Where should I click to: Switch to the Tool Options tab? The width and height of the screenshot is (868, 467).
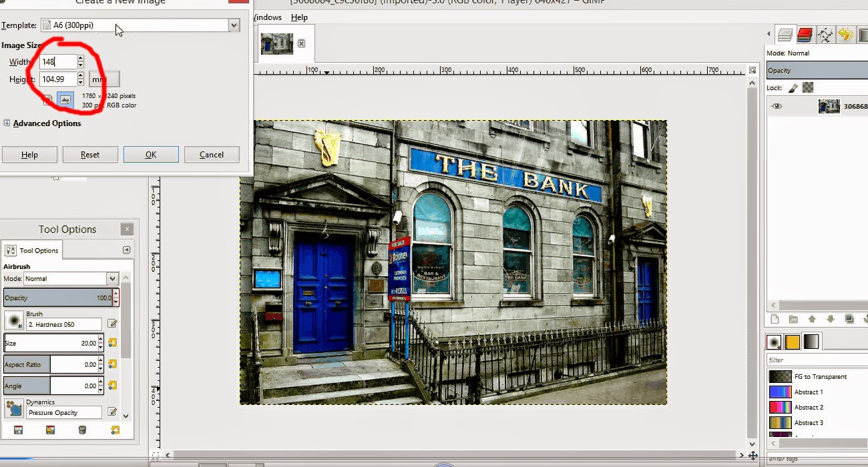tap(31, 250)
